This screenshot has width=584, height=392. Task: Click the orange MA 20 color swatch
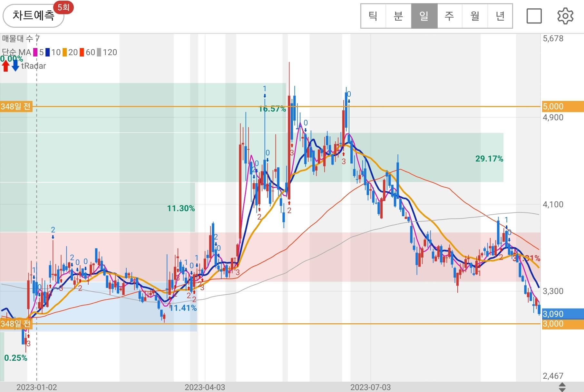[x=64, y=52]
